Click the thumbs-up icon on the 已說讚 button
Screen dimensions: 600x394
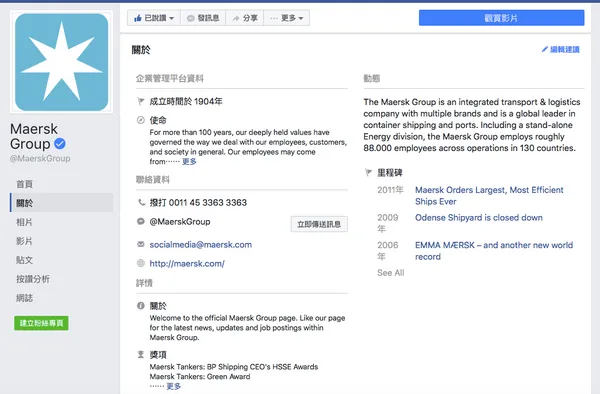click(x=138, y=18)
